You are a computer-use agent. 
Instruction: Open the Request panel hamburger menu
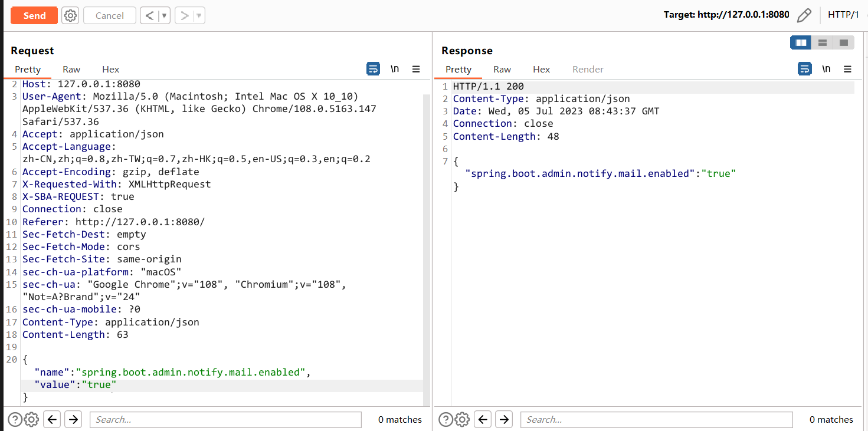(x=416, y=69)
